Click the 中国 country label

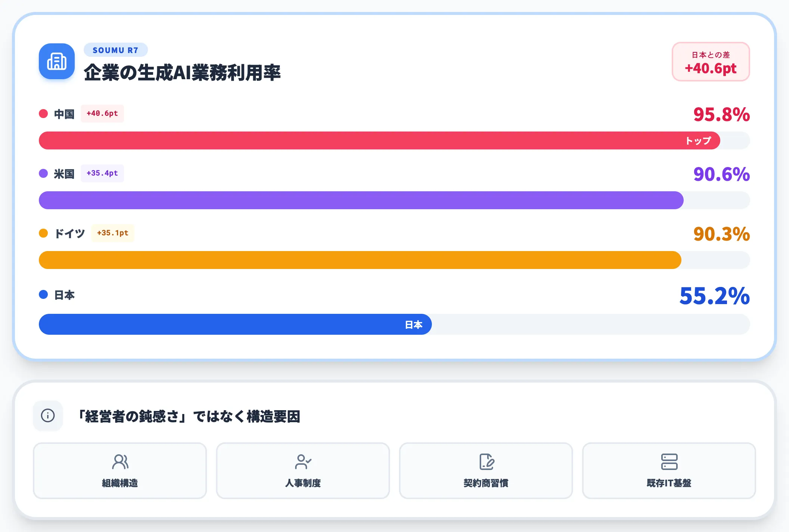[64, 114]
